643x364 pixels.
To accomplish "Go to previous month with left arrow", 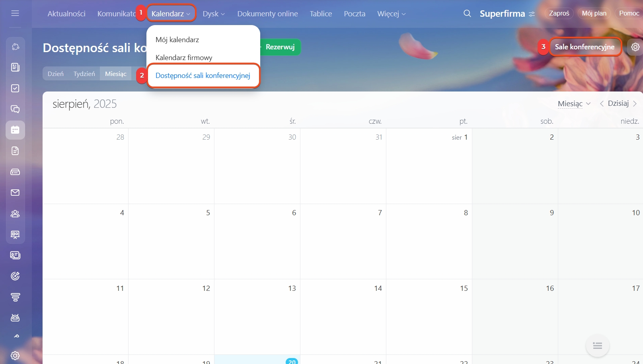I will 602,103.
